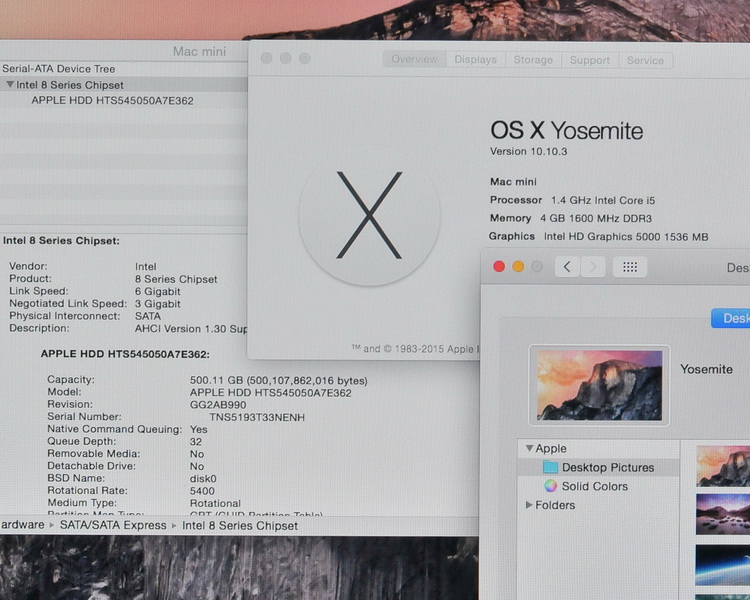Click the Memory value 4 GB 1600 MHz DDR3

(x=596, y=218)
